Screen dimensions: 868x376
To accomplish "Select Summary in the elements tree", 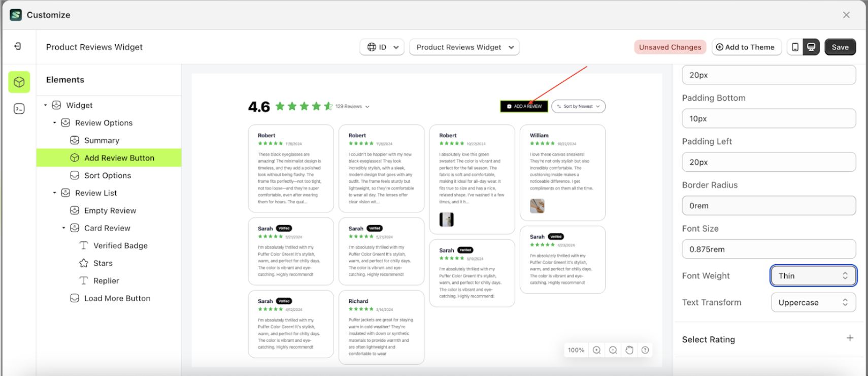I will [102, 140].
